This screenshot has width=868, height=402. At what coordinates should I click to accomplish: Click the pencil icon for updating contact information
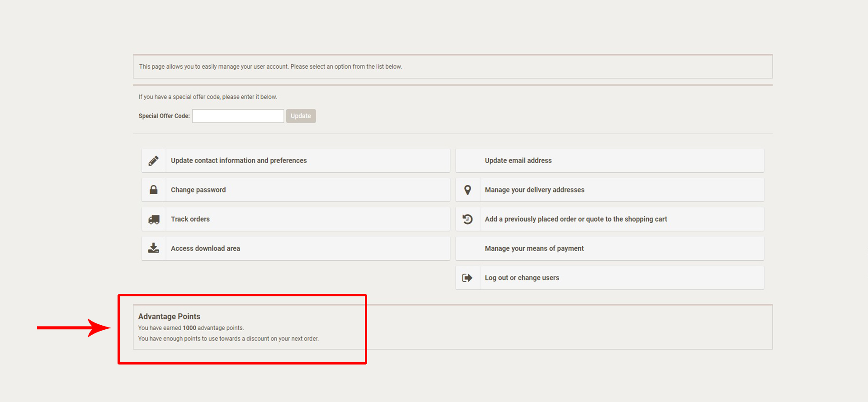[x=154, y=161]
